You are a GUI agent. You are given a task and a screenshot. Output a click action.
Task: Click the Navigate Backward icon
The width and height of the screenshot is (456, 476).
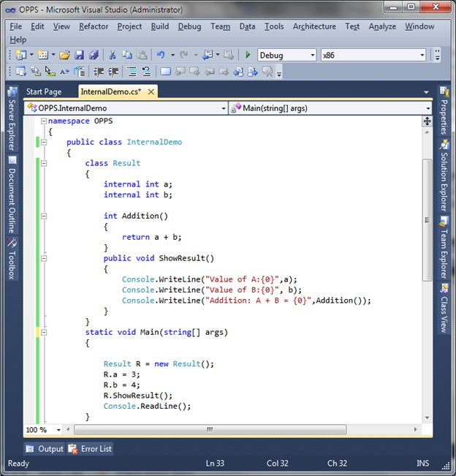[208, 55]
